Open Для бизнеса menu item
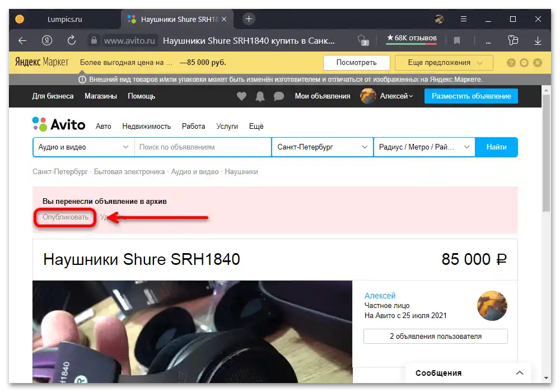 53,96
